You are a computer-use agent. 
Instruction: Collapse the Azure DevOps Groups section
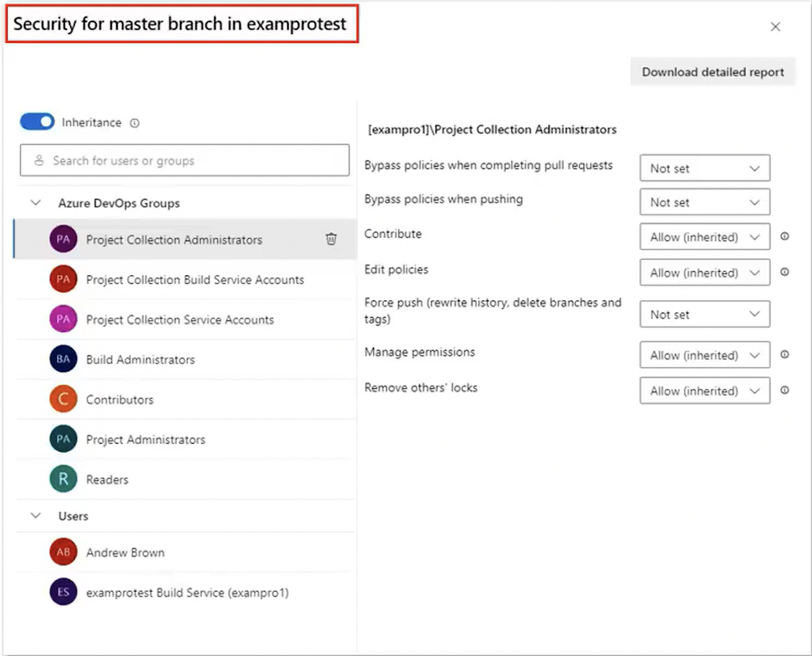pos(36,203)
